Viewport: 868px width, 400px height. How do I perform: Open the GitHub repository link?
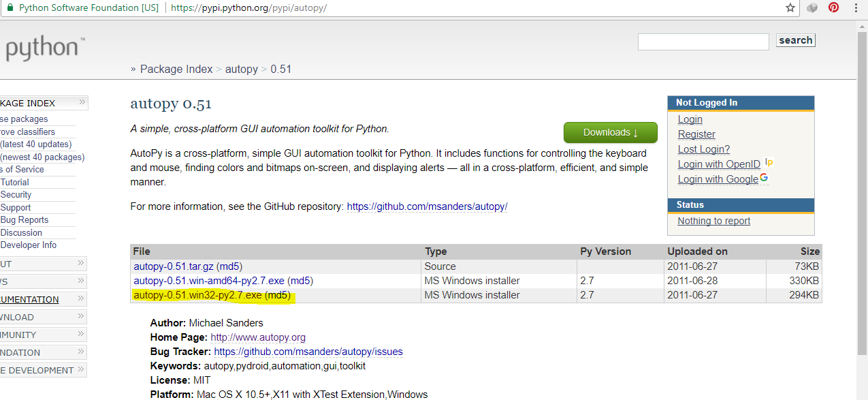(x=427, y=206)
